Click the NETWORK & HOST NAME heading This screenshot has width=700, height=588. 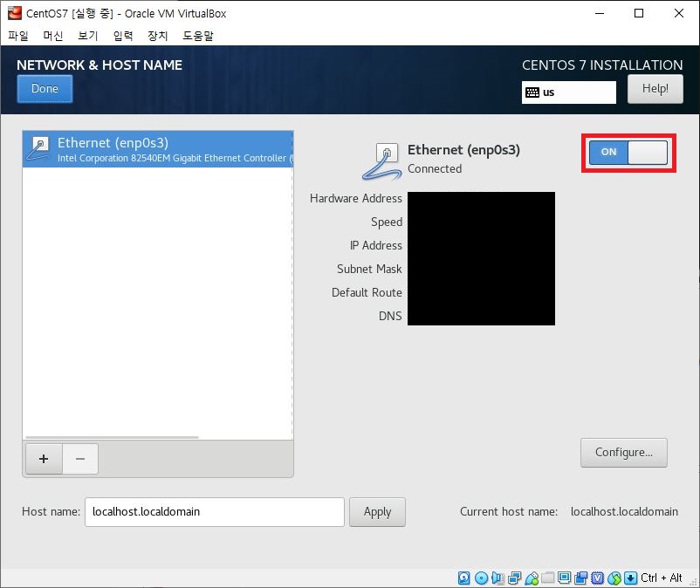point(100,65)
